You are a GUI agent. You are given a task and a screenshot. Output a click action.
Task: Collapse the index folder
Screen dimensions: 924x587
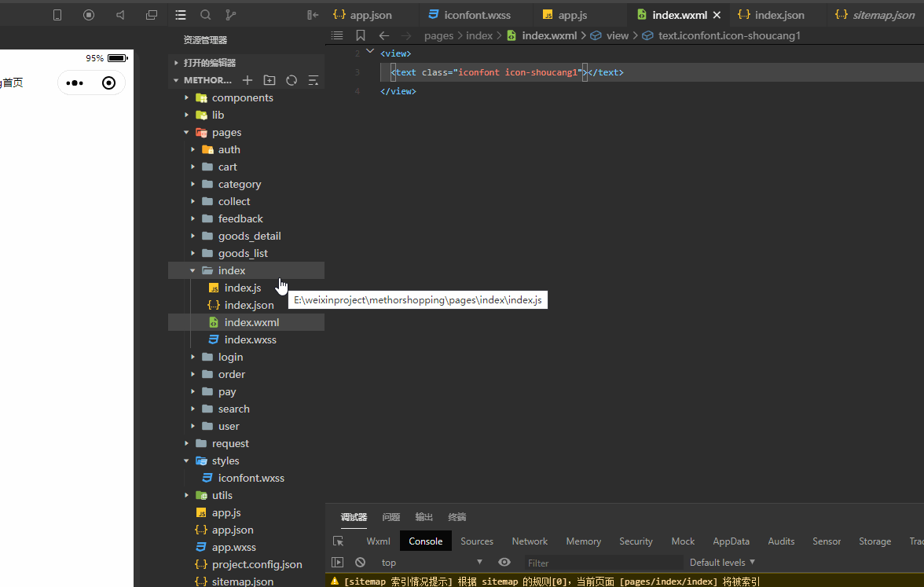point(232,270)
